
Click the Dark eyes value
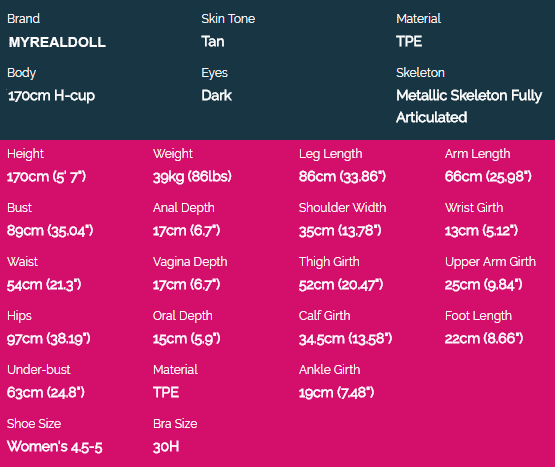[x=217, y=96]
